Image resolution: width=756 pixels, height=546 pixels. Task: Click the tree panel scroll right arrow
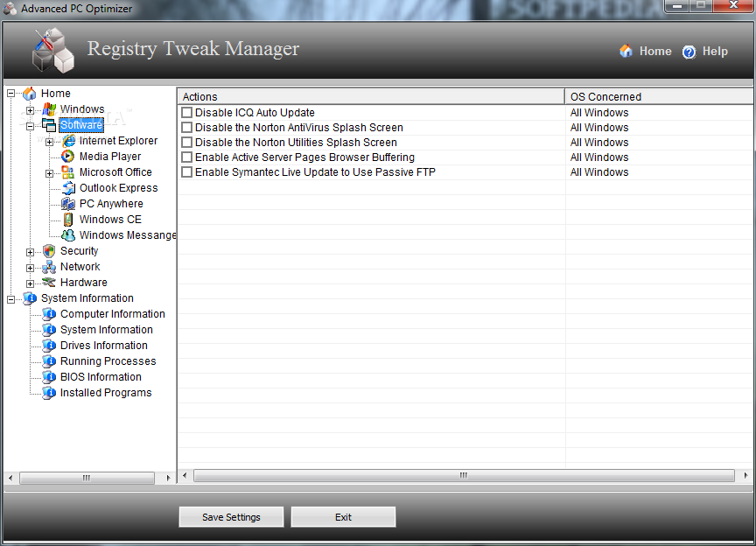pos(168,478)
